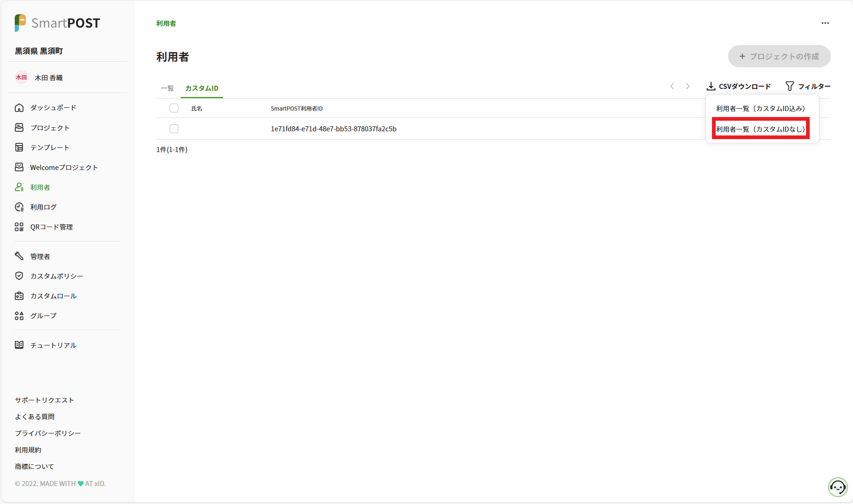
Task: Open the tutorial book icon
Action: point(19,345)
